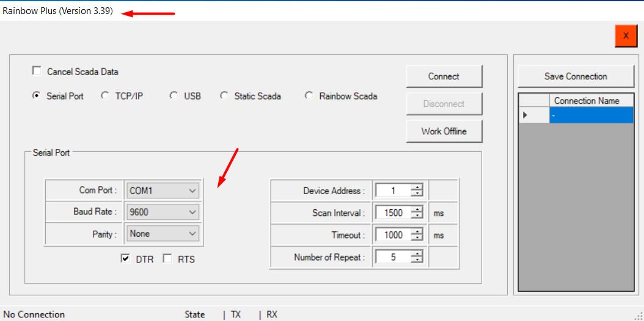Viewport: 644px width, 321px height.
Task: Enable the RTS checkbox
Action: 167,258
